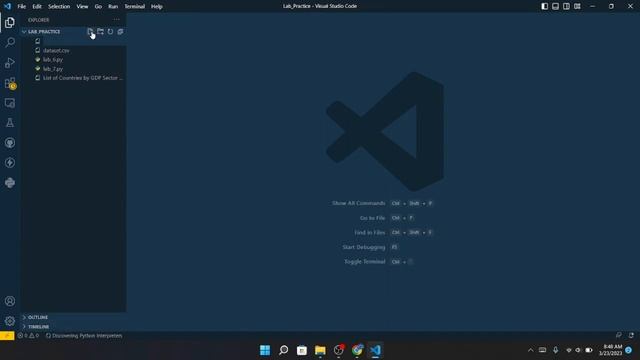Open the Python extension view icon
The image size is (640, 360).
tap(10, 182)
